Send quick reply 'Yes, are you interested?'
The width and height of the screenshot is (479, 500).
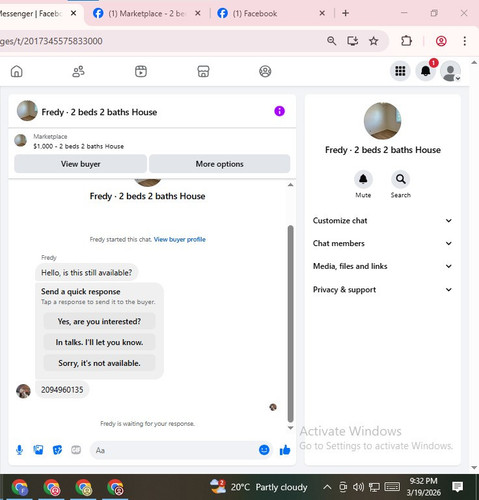99,321
